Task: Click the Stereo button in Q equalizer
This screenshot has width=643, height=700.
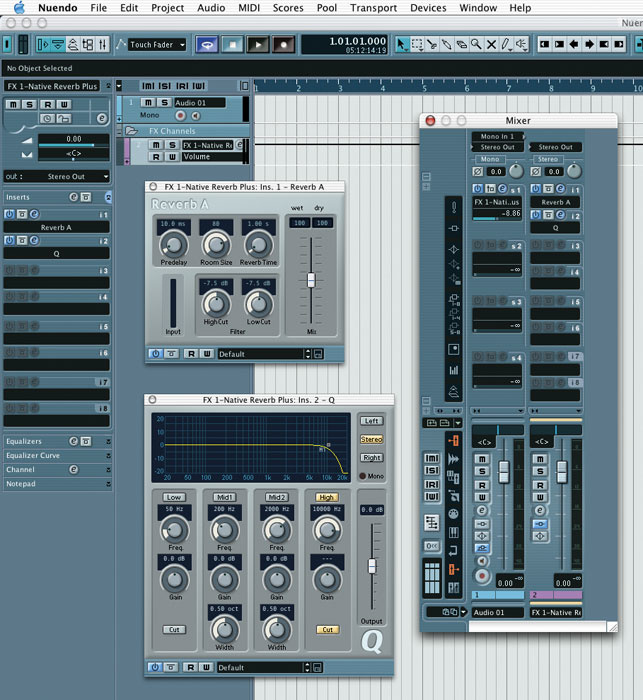Action: click(372, 439)
